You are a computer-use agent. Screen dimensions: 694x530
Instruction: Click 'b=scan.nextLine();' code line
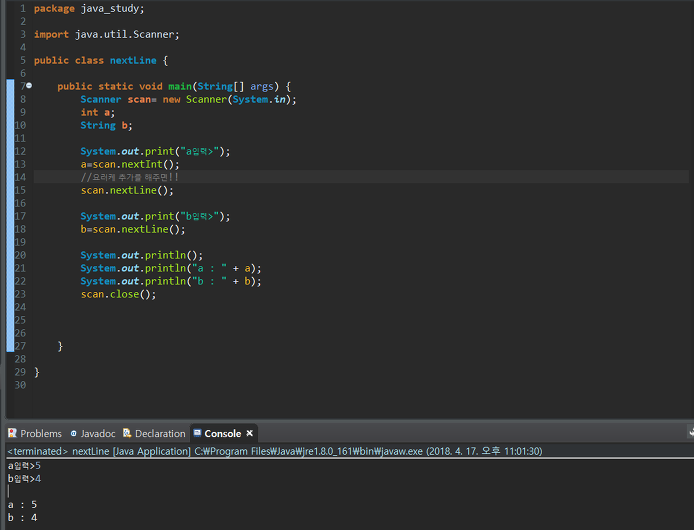[x=133, y=229]
